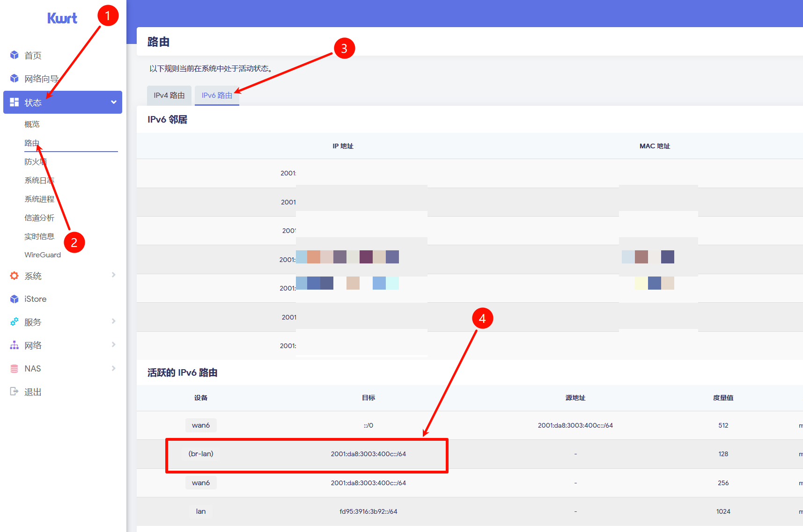Open the WireGuard status page
This screenshot has height=532, width=803.
[43, 255]
